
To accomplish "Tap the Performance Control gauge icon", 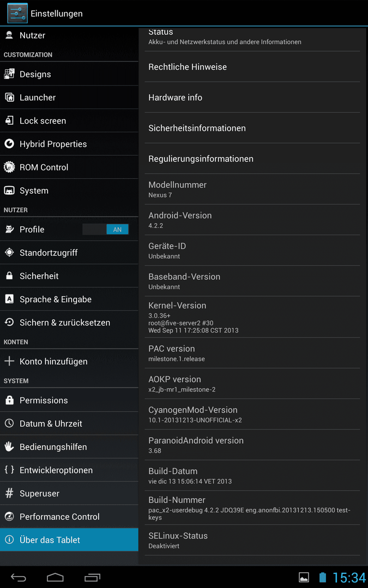I will click(9, 516).
